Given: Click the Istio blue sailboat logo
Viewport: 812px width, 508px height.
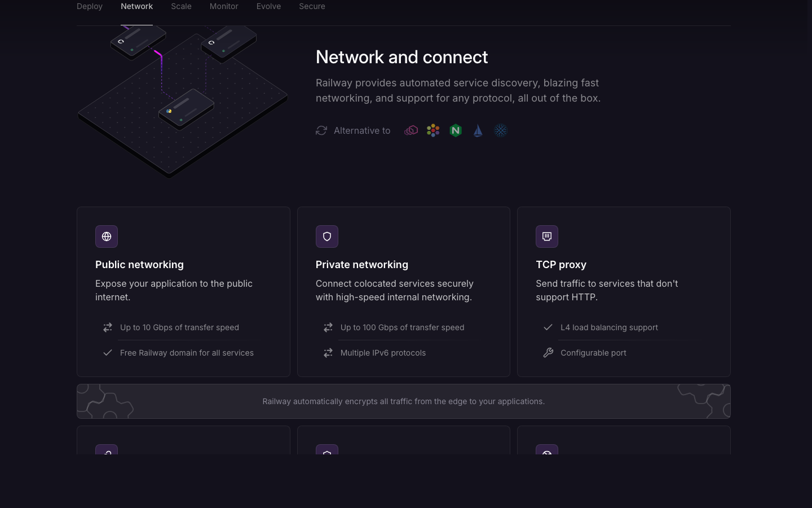Looking at the screenshot, I should coord(478,130).
